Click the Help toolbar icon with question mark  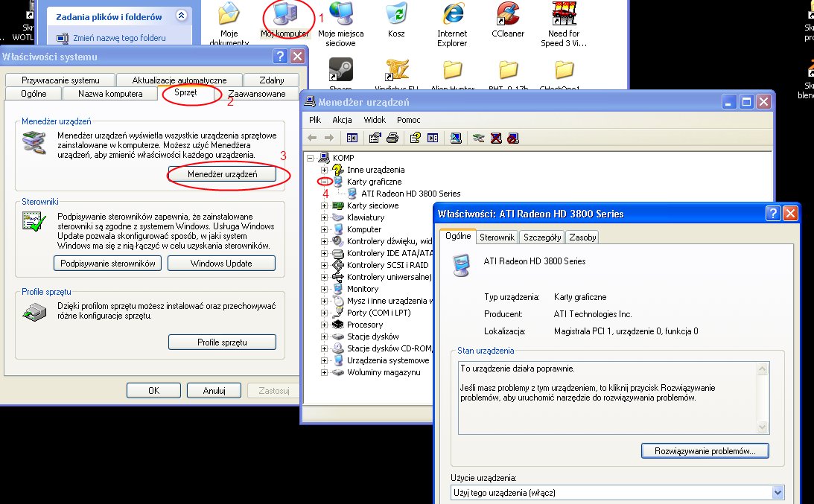click(x=416, y=138)
